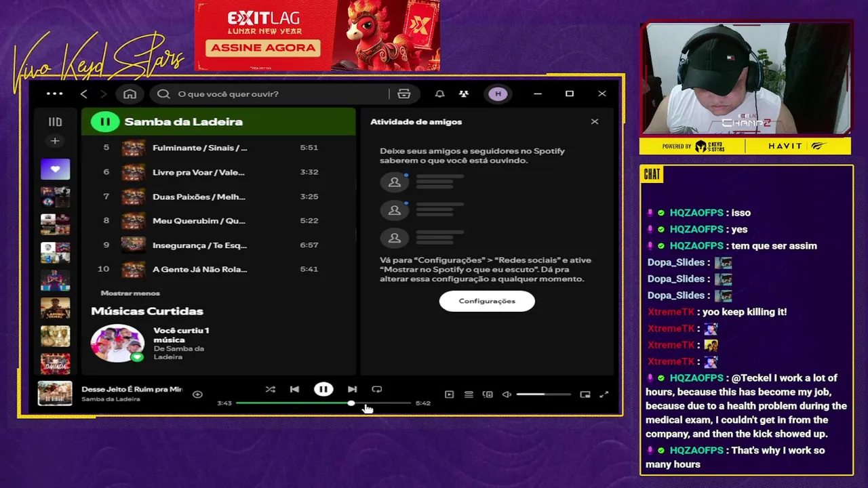The image size is (868, 488).
Task: Open the Spotify Home page
Action: pos(130,94)
